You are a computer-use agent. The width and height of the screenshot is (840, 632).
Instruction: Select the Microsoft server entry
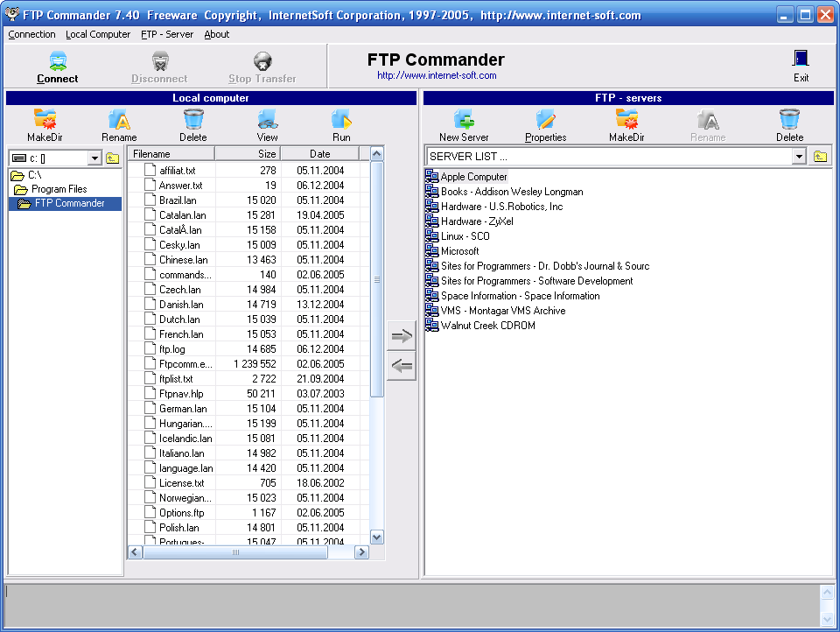pos(452,251)
